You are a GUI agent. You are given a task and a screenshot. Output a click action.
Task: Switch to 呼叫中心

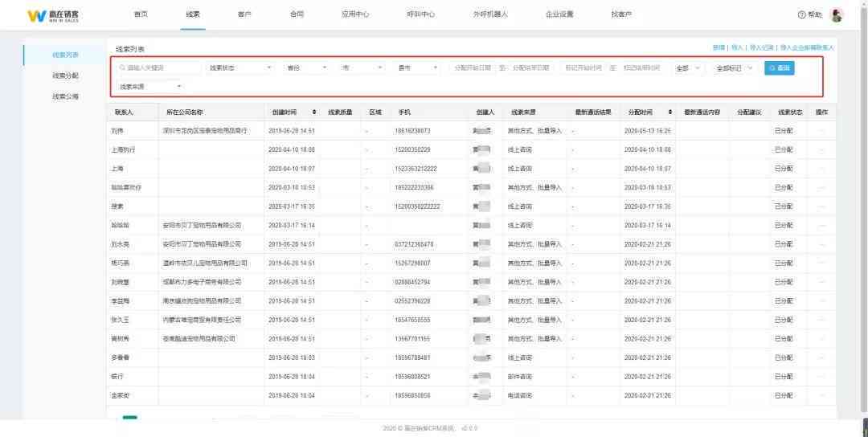(420, 14)
